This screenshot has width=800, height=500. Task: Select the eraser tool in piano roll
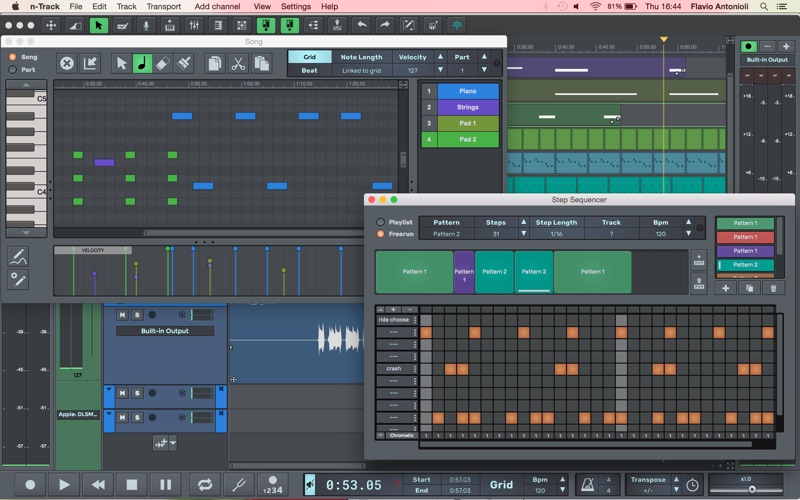(164, 63)
